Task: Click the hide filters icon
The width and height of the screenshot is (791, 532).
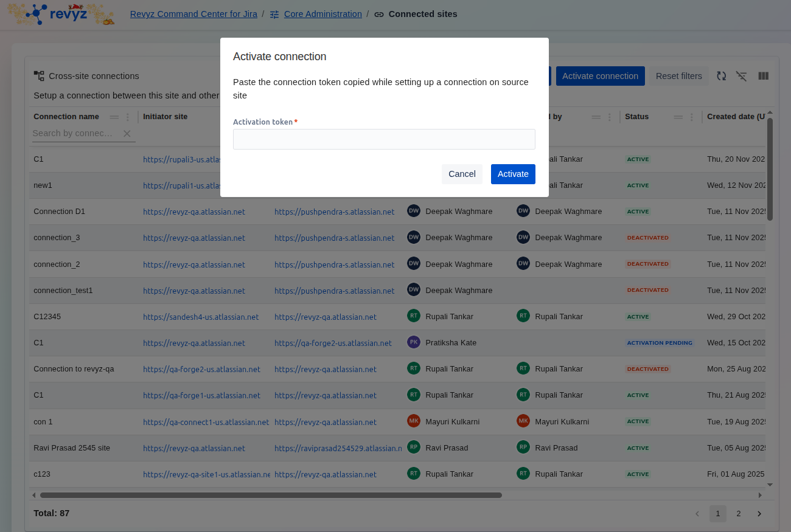Action: pyautogui.click(x=741, y=76)
